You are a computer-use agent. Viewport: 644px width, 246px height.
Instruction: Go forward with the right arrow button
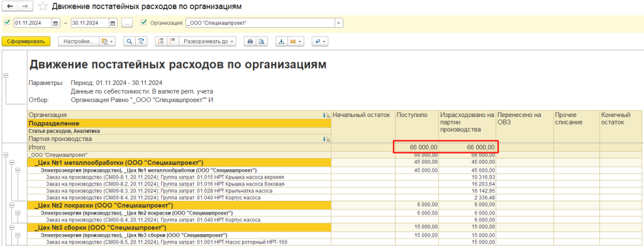(x=25, y=6)
